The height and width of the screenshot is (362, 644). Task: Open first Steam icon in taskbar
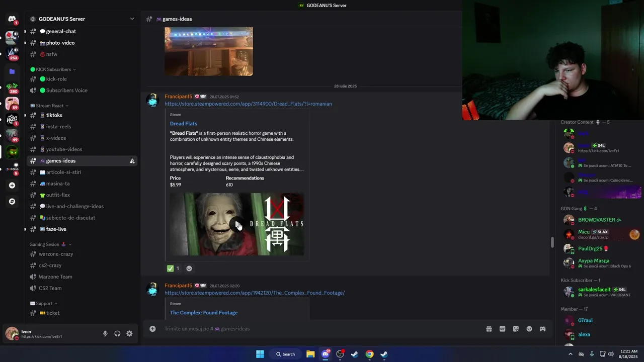[x=355, y=354]
